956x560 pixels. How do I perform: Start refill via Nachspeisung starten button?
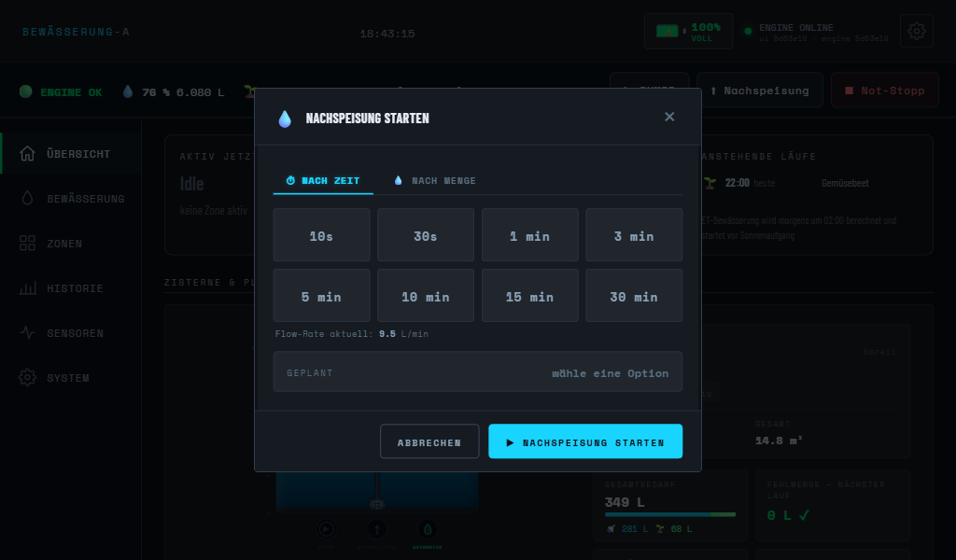click(585, 441)
